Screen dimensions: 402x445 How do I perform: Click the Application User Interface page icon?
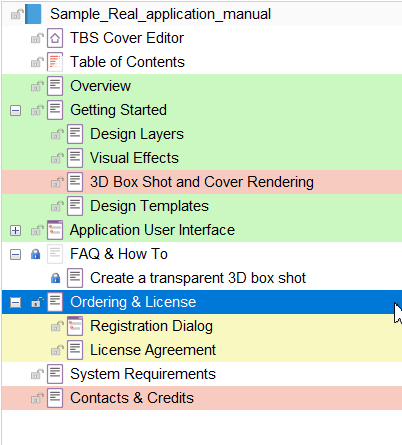pos(55,230)
